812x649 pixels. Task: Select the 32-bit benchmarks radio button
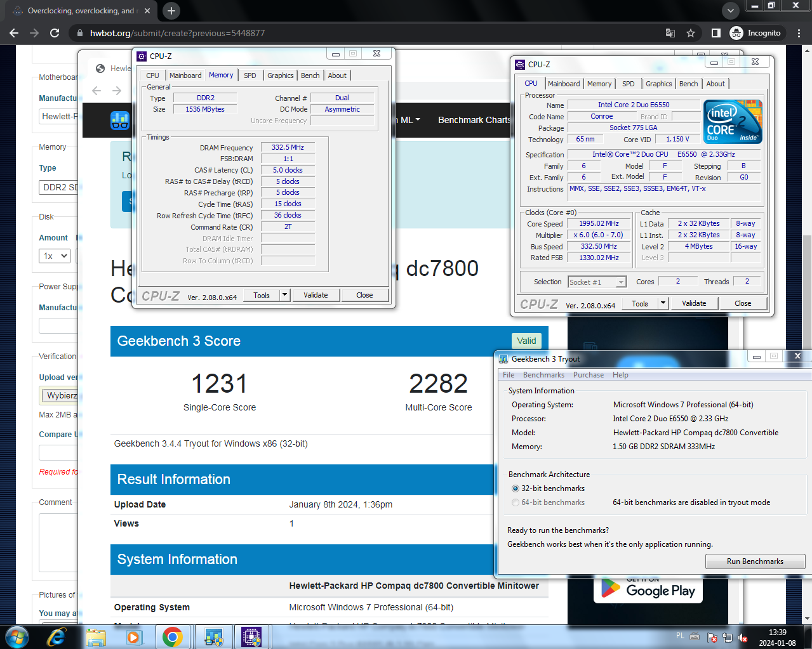click(x=516, y=488)
